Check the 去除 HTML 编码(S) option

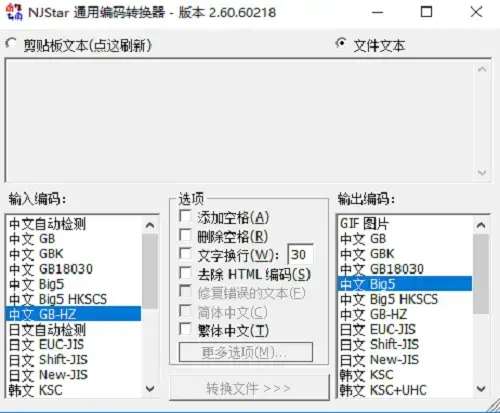185,273
